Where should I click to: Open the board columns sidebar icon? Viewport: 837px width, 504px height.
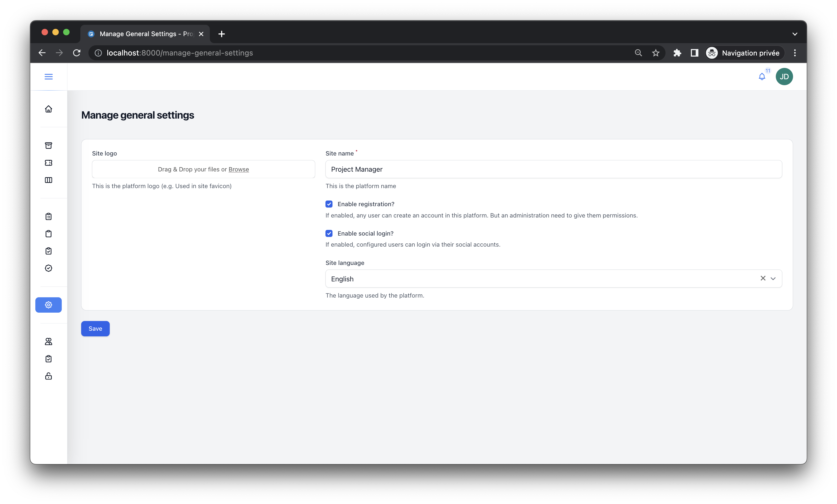pyautogui.click(x=49, y=180)
